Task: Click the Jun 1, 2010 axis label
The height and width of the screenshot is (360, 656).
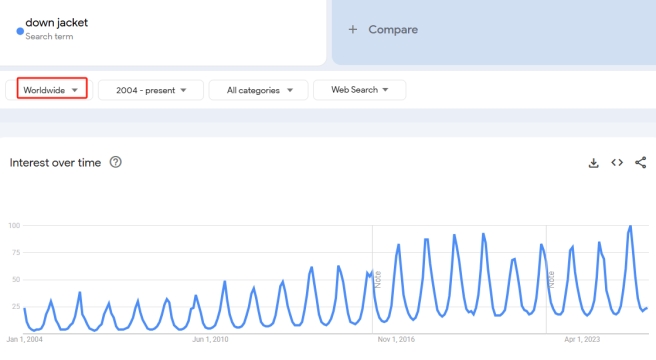Action: pyautogui.click(x=210, y=339)
